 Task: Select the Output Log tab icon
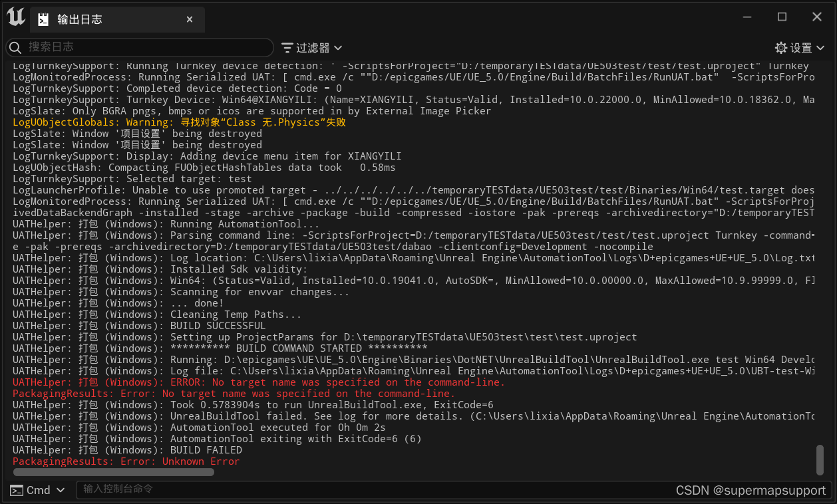coord(44,20)
